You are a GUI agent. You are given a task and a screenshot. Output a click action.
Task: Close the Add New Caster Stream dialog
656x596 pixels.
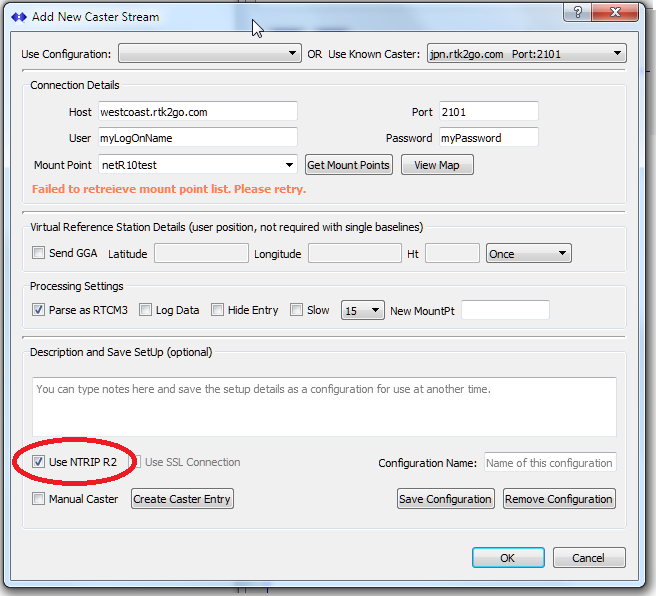(x=615, y=12)
